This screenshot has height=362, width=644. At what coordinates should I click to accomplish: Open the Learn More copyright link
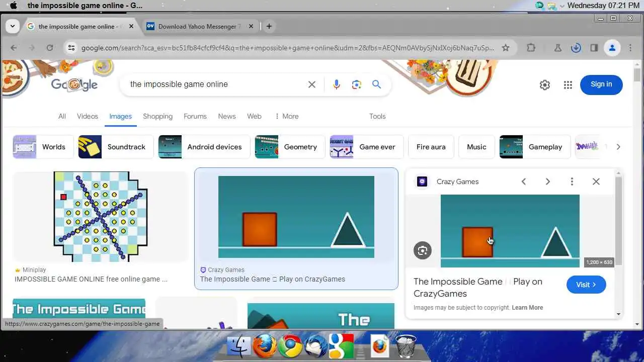527,308
